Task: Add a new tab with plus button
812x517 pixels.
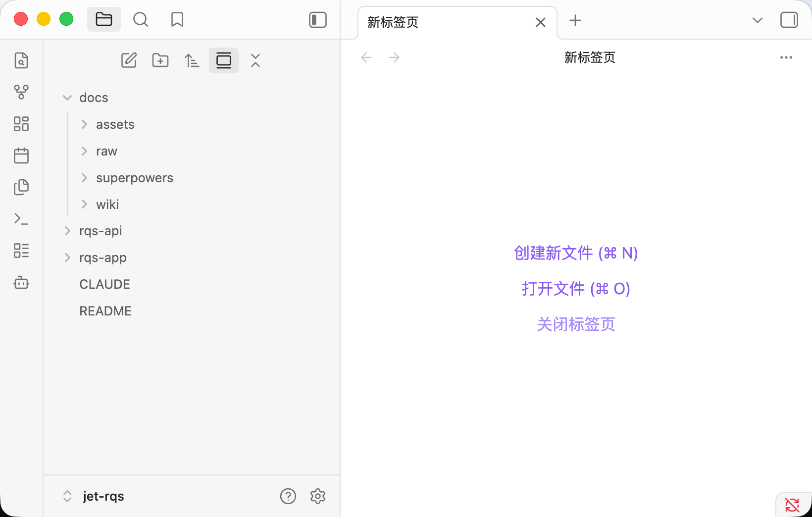Action: (x=575, y=21)
